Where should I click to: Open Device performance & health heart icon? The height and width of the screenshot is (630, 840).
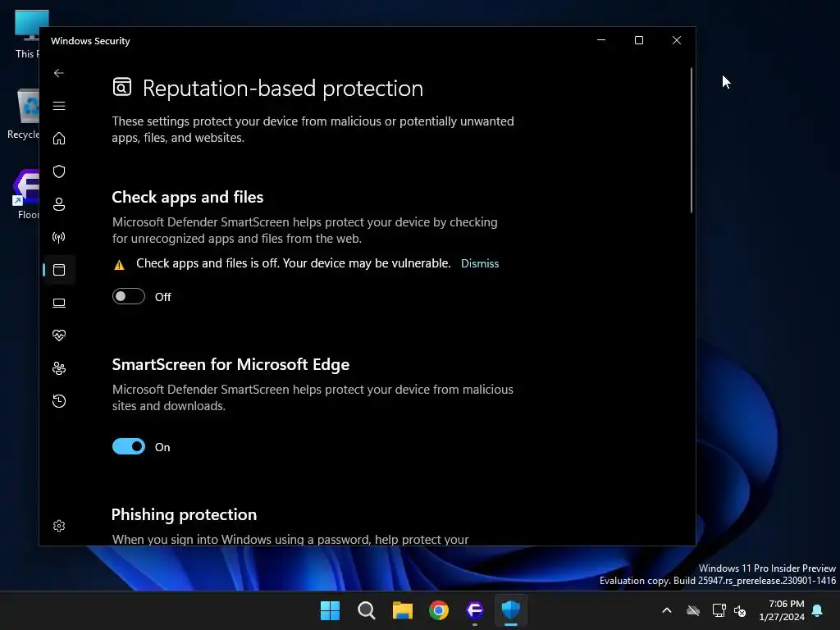(x=59, y=336)
